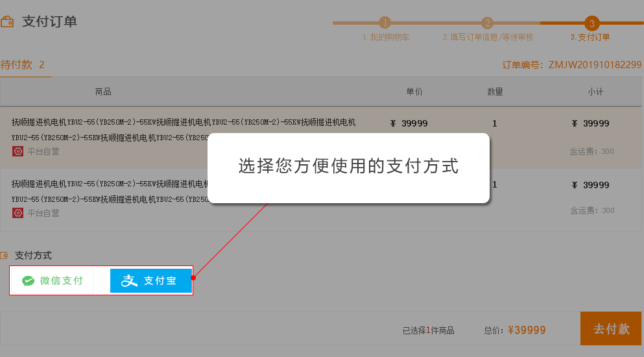Click the second product's 平台自营 badge icon

[x=18, y=213]
